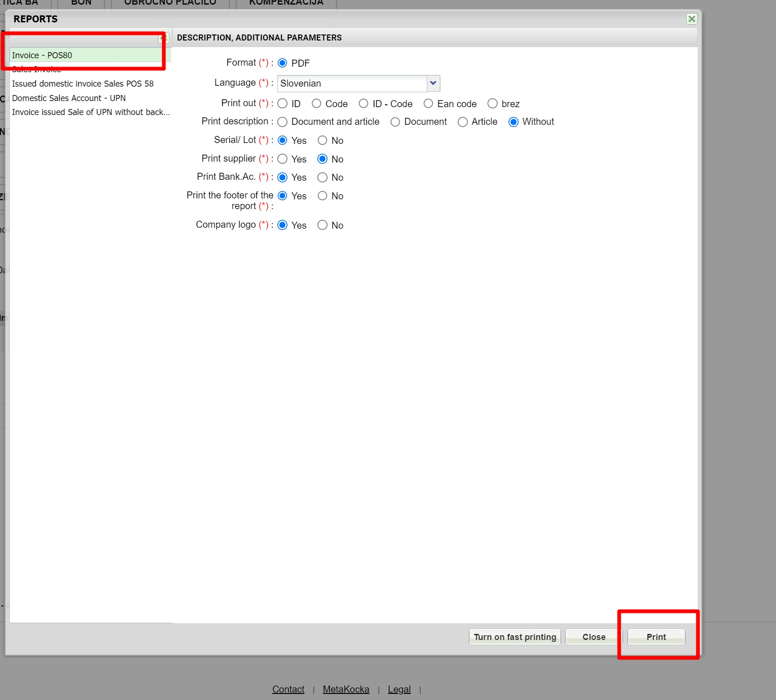Set Print Bank.Ac. to No
This screenshot has height=700, width=776.
point(323,177)
